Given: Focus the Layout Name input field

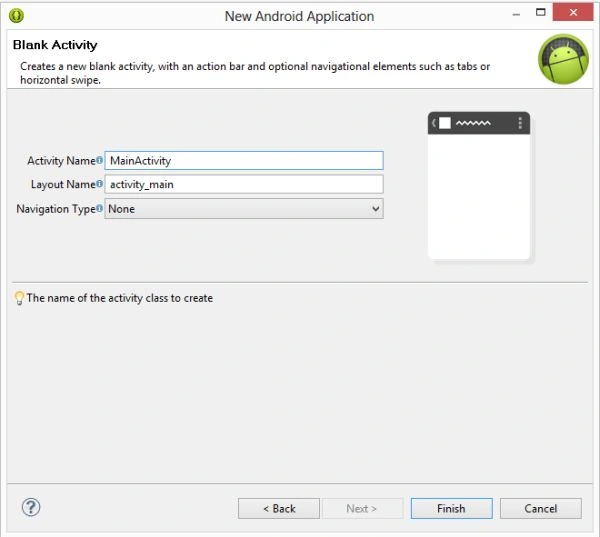Looking at the screenshot, I should 244,184.
